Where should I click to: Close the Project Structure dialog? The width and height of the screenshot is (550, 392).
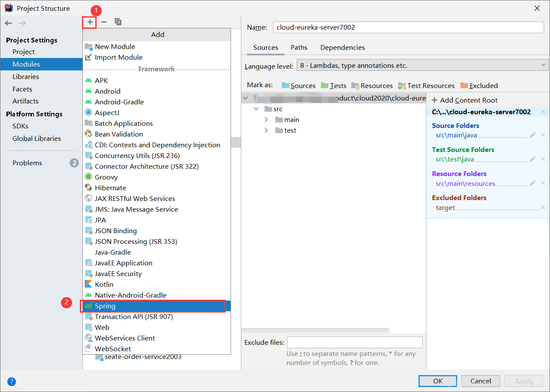click(x=537, y=8)
